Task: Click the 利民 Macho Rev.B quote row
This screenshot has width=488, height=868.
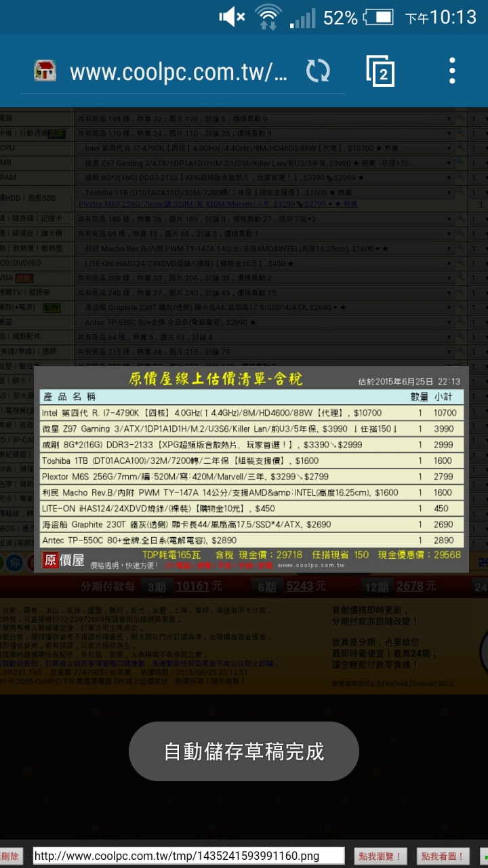Action: [251, 492]
